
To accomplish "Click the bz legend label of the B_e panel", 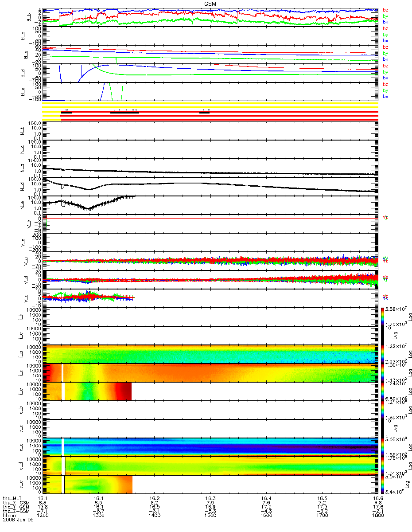I will (x=385, y=84).
